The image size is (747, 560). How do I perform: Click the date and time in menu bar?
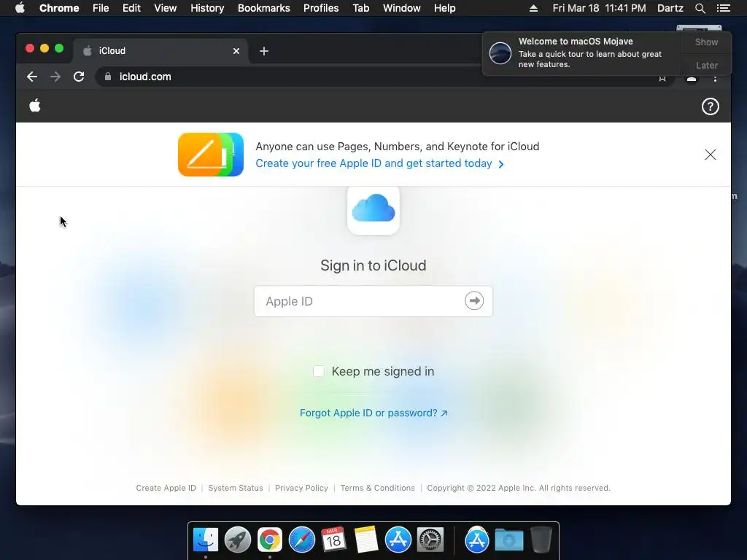tap(600, 8)
